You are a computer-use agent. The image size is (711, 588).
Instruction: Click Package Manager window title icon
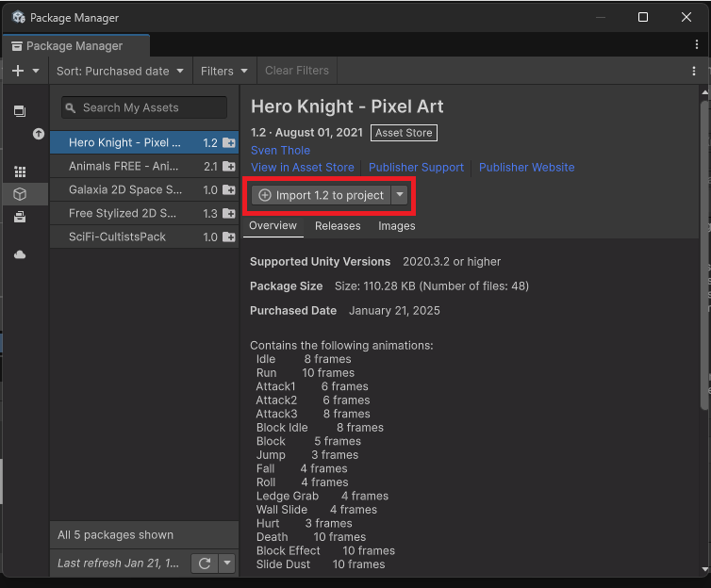(x=19, y=18)
